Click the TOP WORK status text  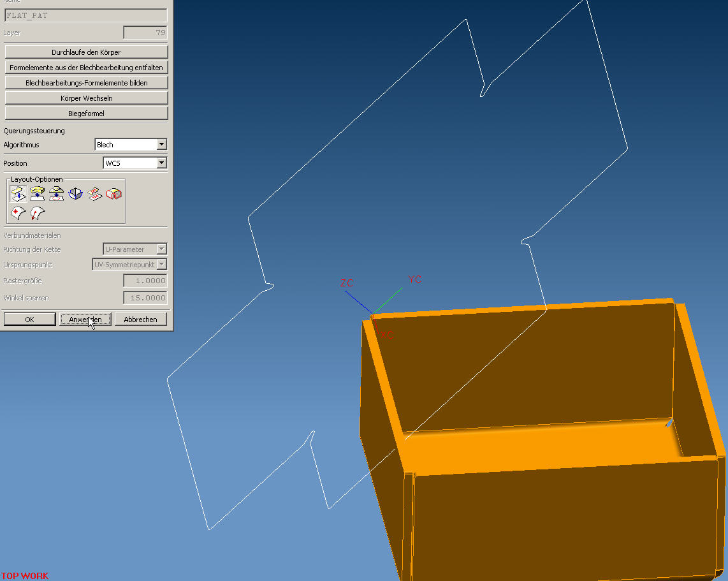click(x=25, y=576)
